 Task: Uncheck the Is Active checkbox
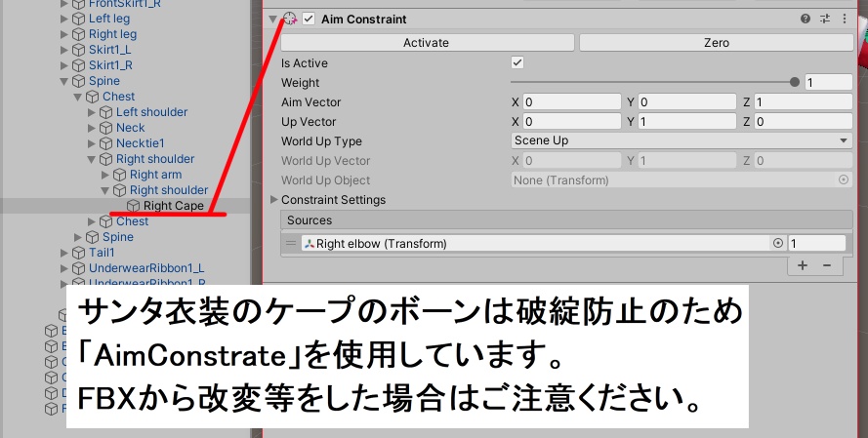pos(517,62)
